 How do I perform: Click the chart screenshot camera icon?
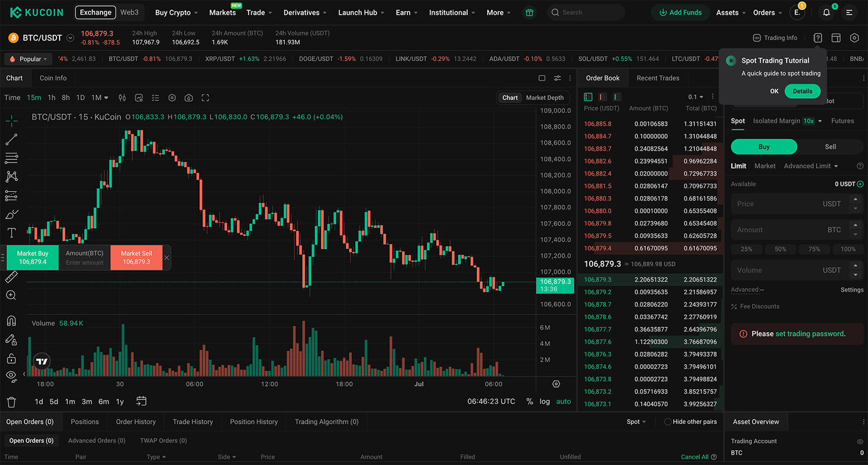pos(189,98)
